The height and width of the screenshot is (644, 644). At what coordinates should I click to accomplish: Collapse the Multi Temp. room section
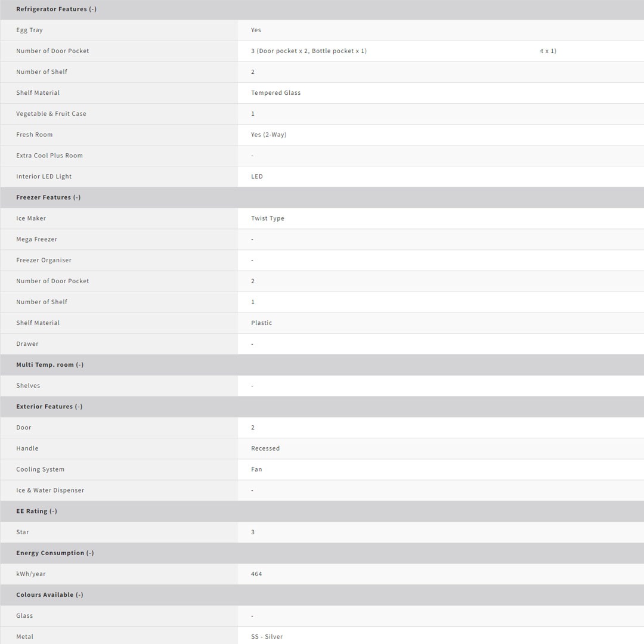pyautogui.click(x=50, y=365)
